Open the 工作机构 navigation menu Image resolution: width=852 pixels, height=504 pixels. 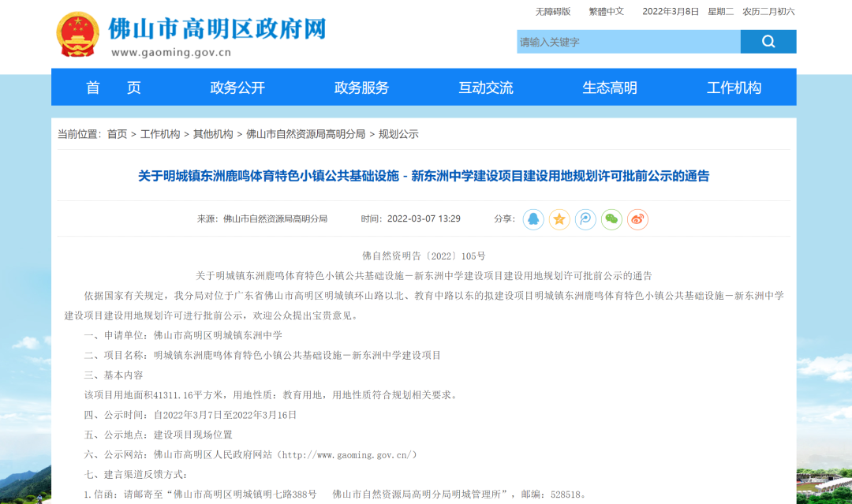pos(734,88)
